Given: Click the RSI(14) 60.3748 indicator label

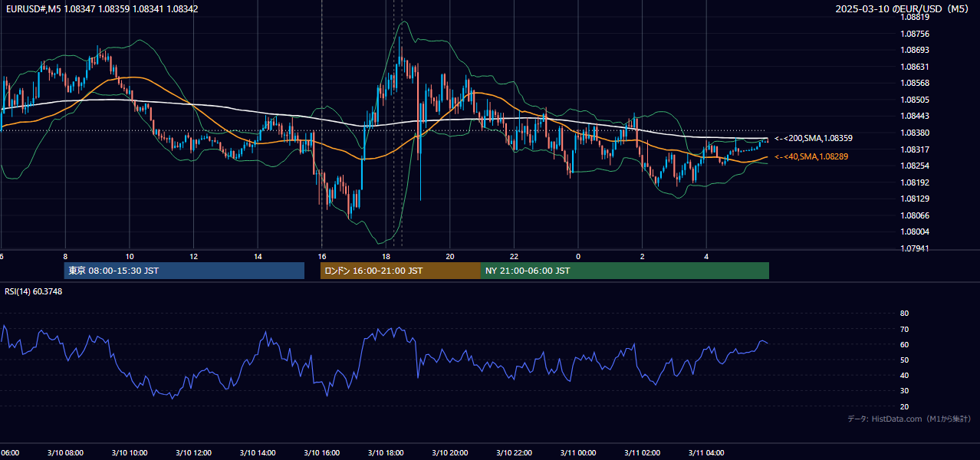Looking at the screenshot, I should pyautogui.click(x=34, y=291).
